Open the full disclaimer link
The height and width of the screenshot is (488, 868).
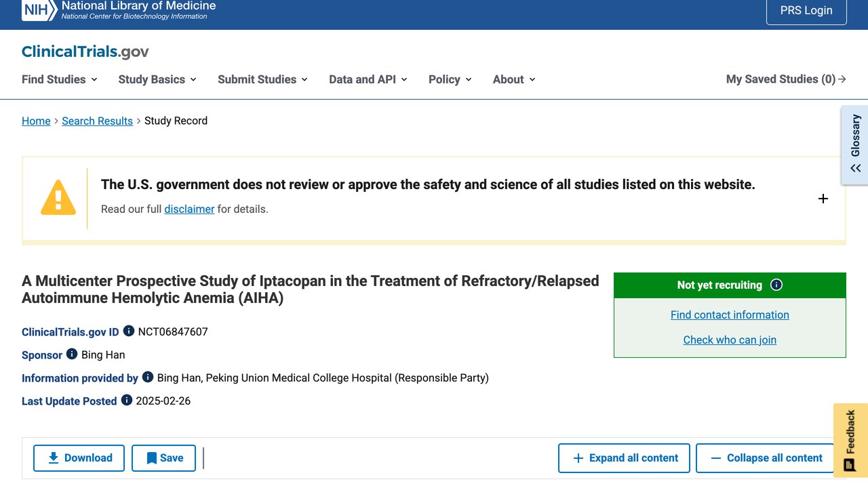pyautogui.click(x=189, y=209)
